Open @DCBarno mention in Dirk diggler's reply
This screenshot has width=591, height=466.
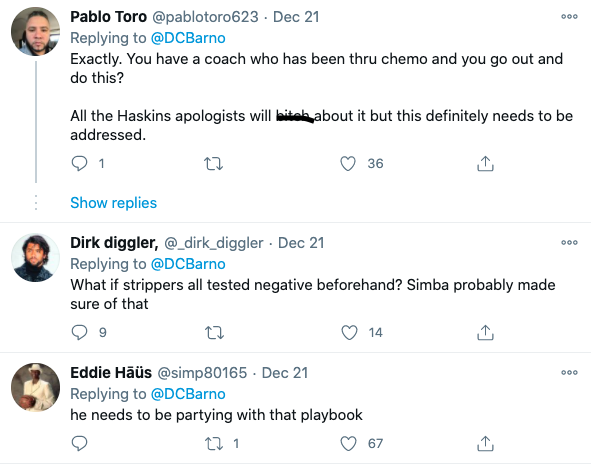tap(188, 264)
